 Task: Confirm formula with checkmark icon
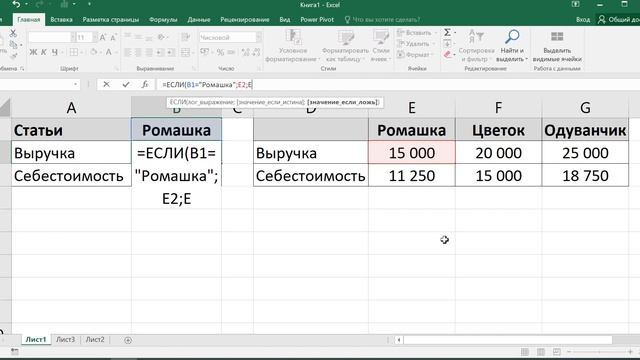[126, 84]
